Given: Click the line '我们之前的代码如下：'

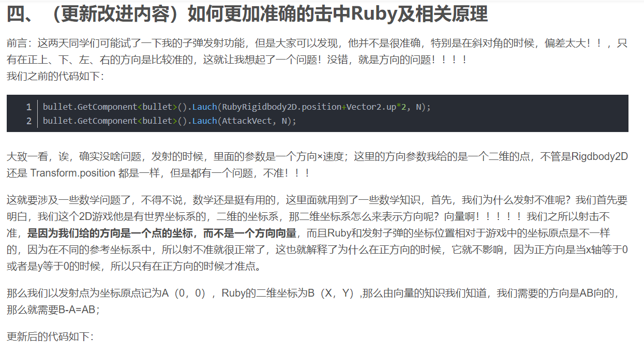Looking at the screenshot, I should pos(55,77).
